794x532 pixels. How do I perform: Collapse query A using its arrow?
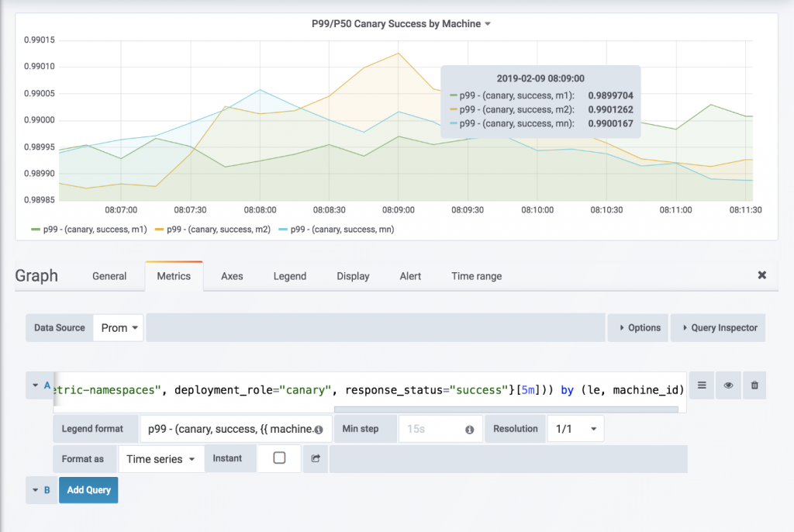(36, 385)
